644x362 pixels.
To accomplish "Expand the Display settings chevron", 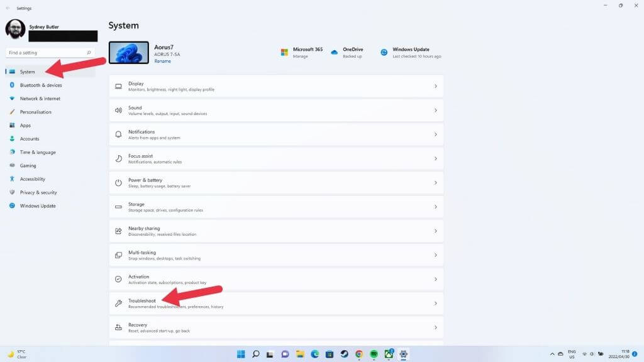I will point(435,86).
